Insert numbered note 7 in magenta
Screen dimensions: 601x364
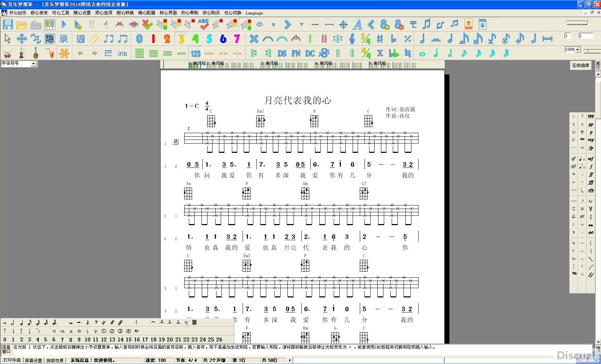click(237, 39)
